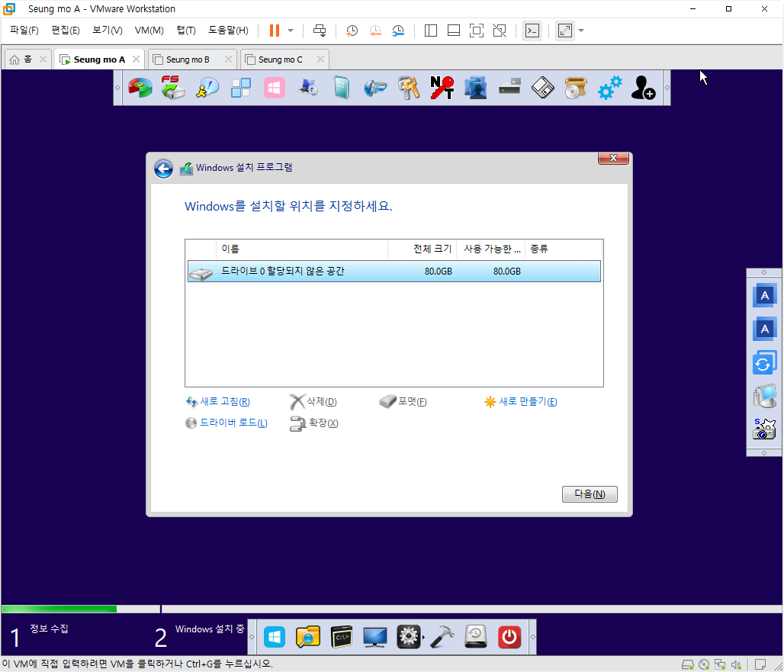
Task: Open the 보기(V) menu
Action: pyautogui.click(x=107, y=31)
